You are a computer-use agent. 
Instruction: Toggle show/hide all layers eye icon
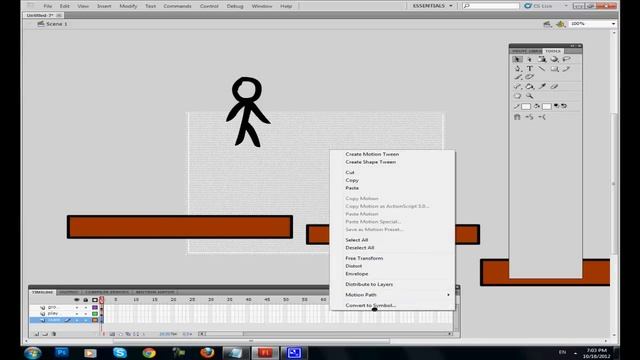point(77,300)
